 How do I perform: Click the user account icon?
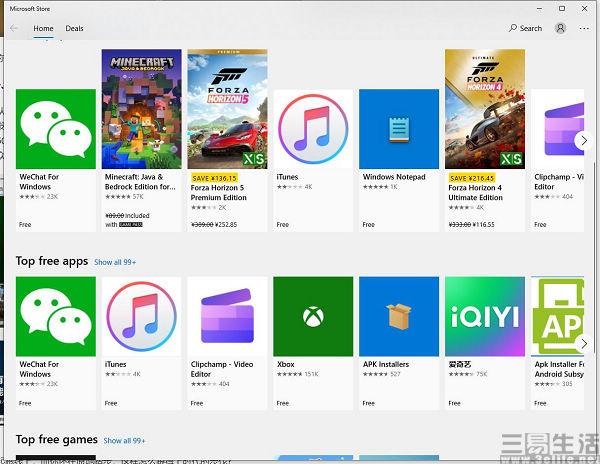point(561,28)
